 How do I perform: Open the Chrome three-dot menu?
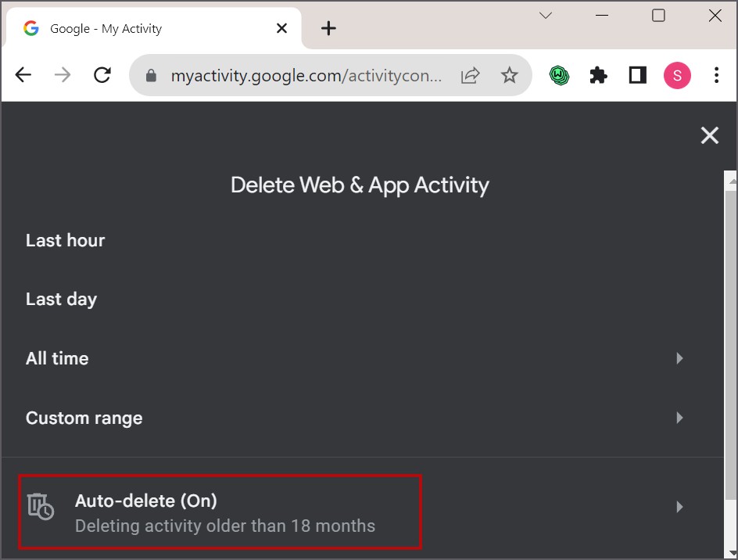click(x=716, y=75)
